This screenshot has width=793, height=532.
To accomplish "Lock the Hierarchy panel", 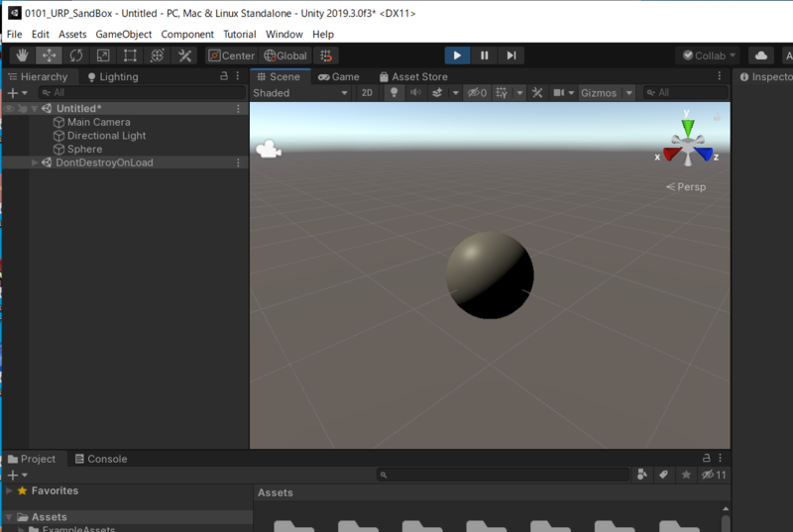I will [x=224, y=75].
